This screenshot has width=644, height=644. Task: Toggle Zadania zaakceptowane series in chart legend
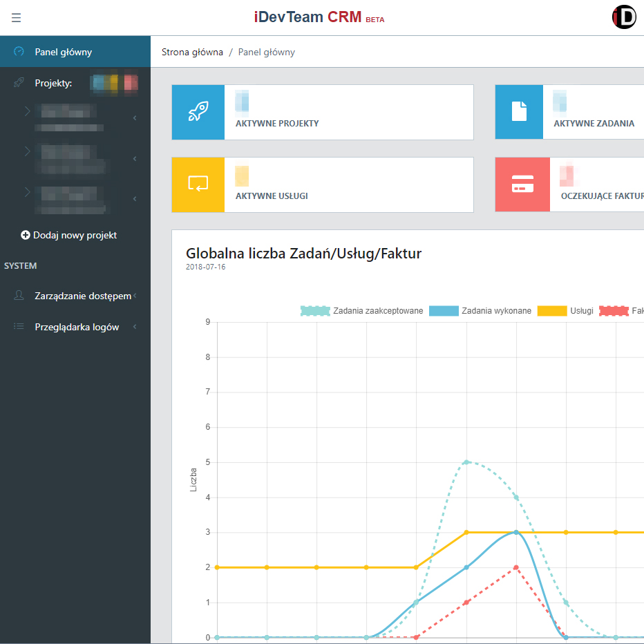(x=362, y=311)
